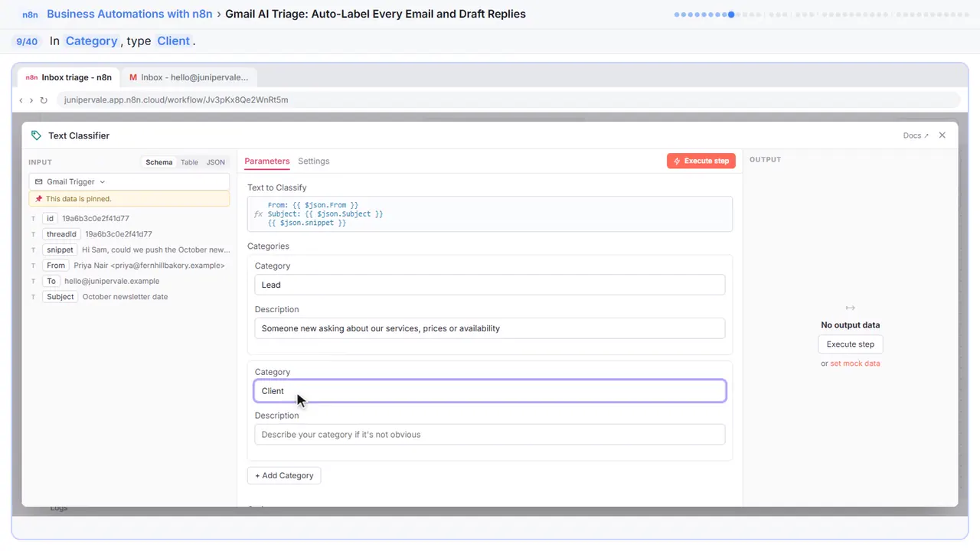Open the Settings tab
The image size is (980, 551).
point(314,161)
